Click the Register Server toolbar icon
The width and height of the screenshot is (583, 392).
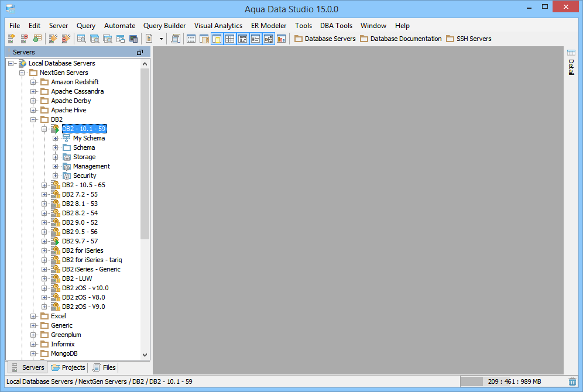coord(11,39)
